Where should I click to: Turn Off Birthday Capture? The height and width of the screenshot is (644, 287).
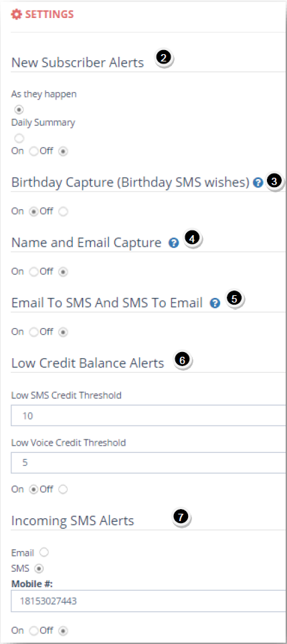coord(63,212)
